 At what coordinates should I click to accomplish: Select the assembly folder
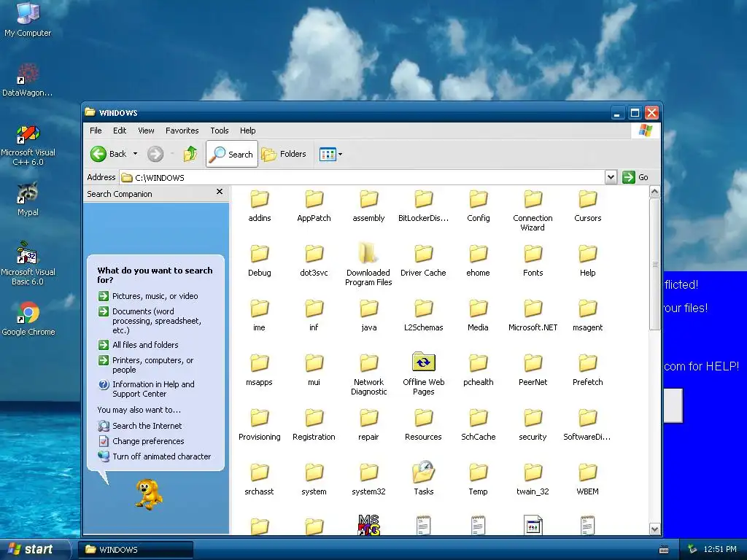point(368,206)
